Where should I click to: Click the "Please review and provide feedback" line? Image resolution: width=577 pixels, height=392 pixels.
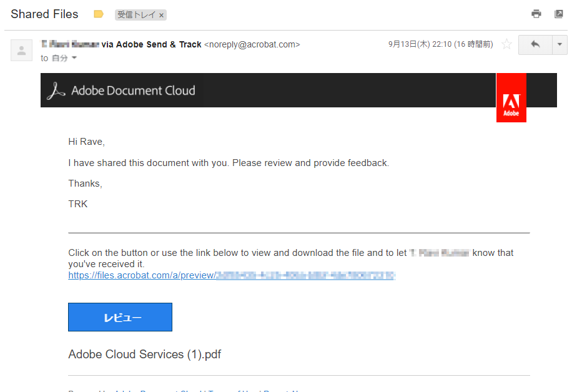pyautogui.click(x=229, y=163)
